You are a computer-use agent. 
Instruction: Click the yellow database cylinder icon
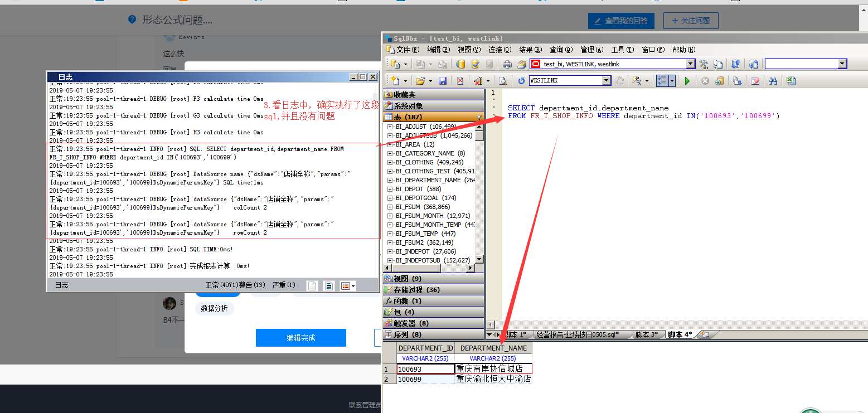[461, 64]
